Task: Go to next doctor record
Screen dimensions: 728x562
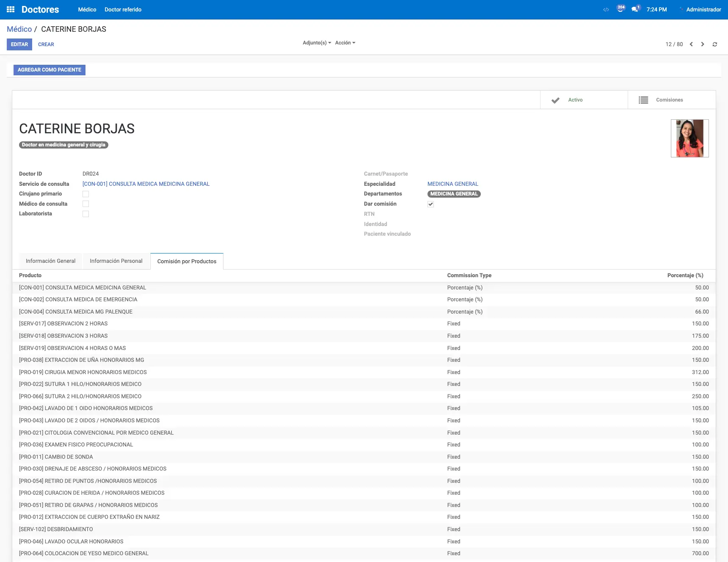Action: click(703, 44)
